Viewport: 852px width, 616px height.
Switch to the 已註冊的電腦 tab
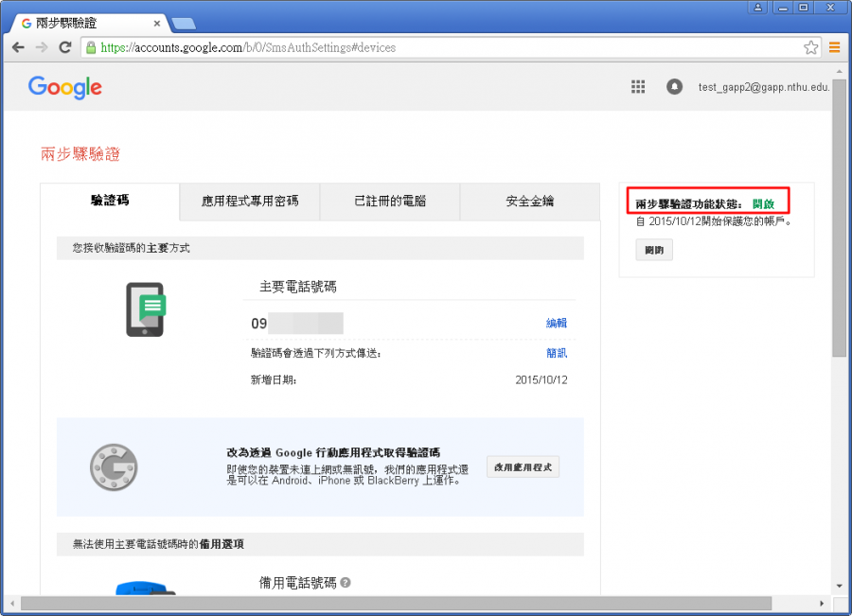[x=390, y=202]
